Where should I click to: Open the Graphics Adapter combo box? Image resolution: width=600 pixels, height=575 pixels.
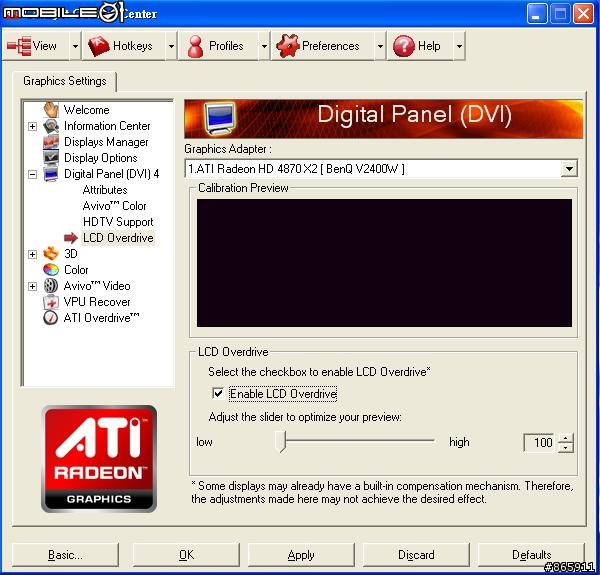(x=382, y=169)
